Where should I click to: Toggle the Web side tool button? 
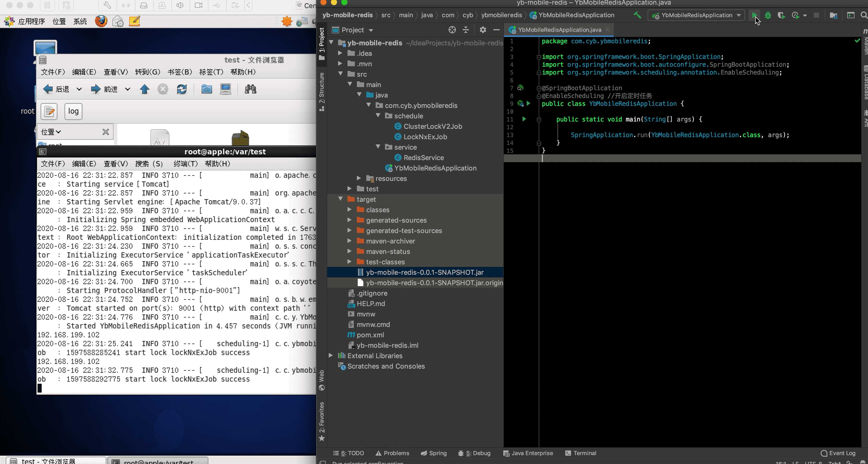[322, 380]
